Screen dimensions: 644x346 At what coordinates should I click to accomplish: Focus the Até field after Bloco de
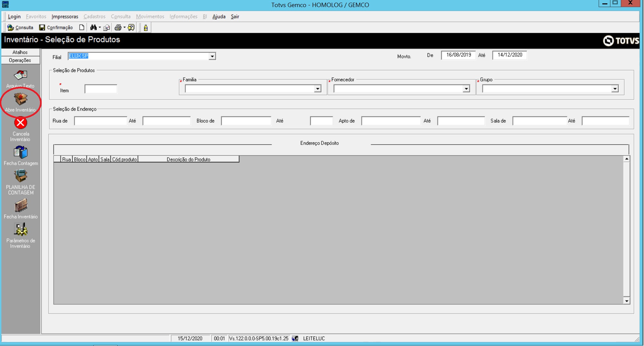[x=321, y=121]
